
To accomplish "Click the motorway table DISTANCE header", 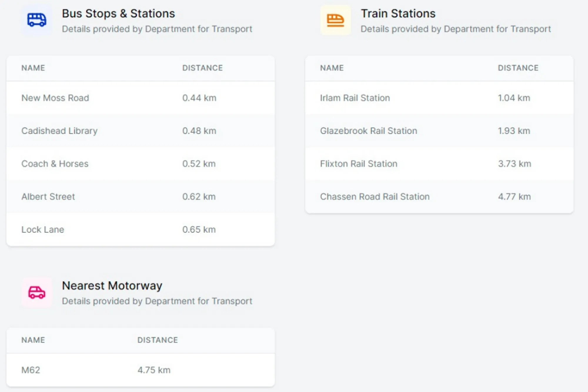I will point(158,340).
